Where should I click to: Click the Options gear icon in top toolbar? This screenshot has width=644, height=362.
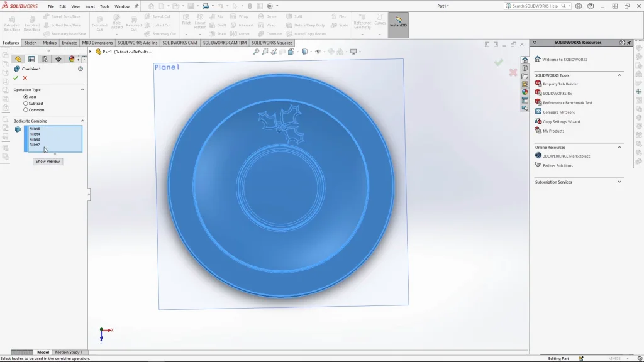[x=270, y=6]
